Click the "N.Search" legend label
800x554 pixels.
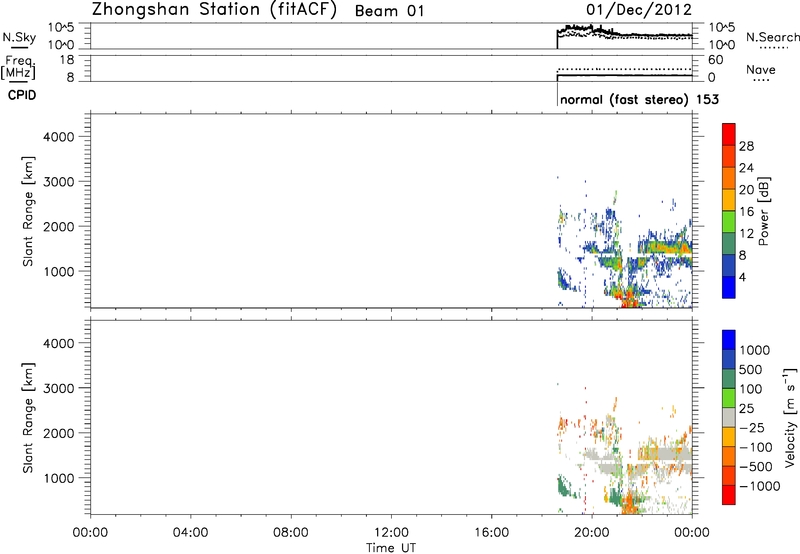(772, 37)
